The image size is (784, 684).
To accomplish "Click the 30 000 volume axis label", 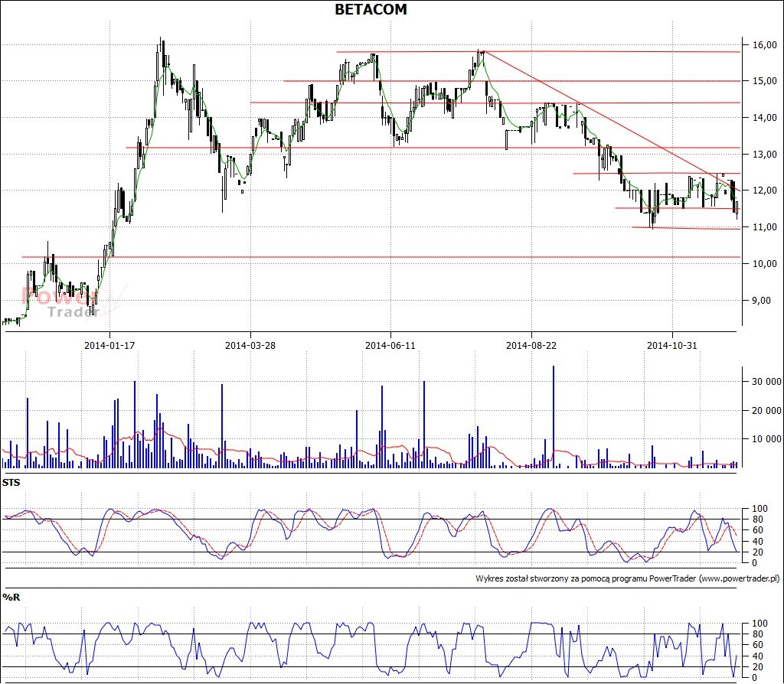I will [x=766, y=382].
